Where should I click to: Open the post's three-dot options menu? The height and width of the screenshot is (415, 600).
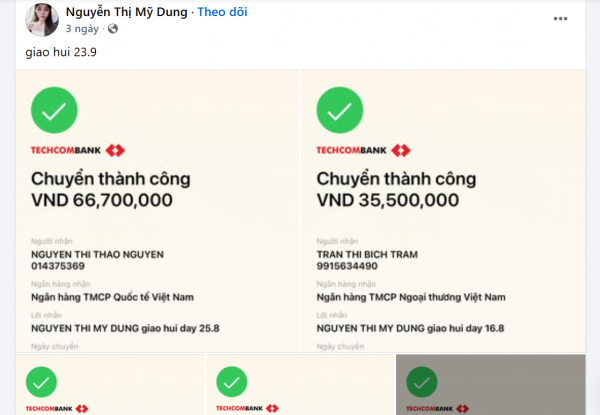[x=561, y=18]
